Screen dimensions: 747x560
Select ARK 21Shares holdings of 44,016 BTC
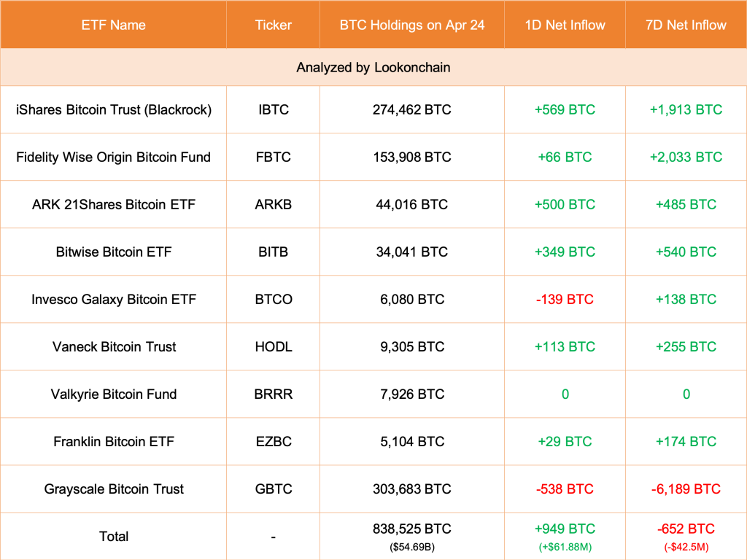coord(412,204)
